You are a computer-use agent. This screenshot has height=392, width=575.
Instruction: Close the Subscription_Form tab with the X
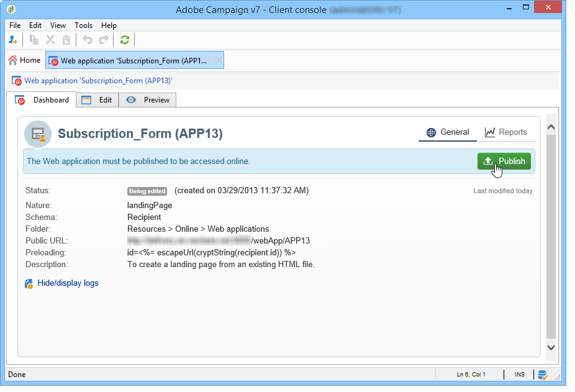[x=219, y=60]
